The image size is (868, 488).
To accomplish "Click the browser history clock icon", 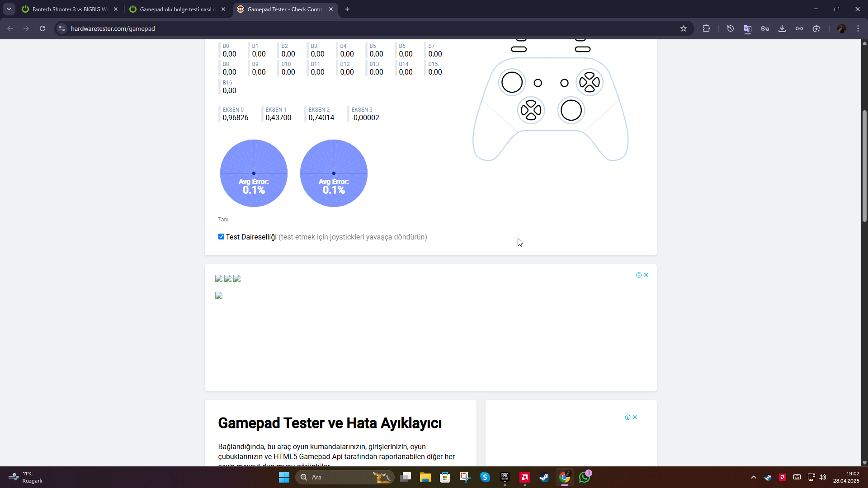I will 730,28.
